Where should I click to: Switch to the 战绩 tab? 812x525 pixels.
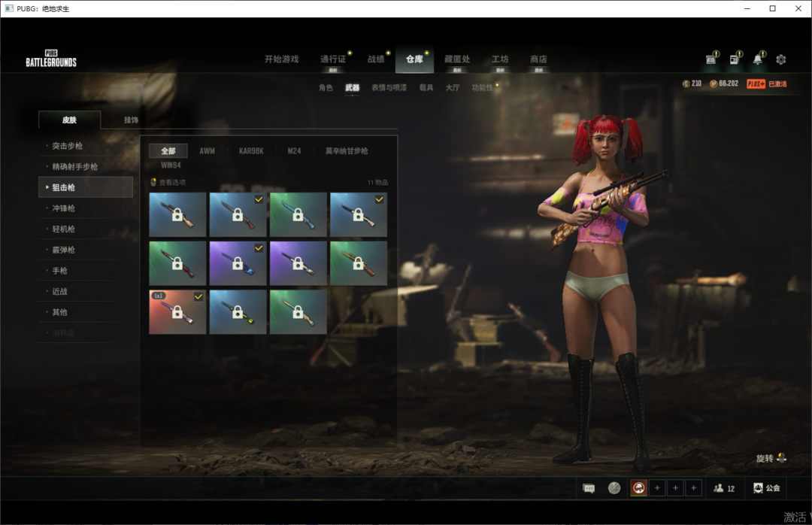(376, 59)
